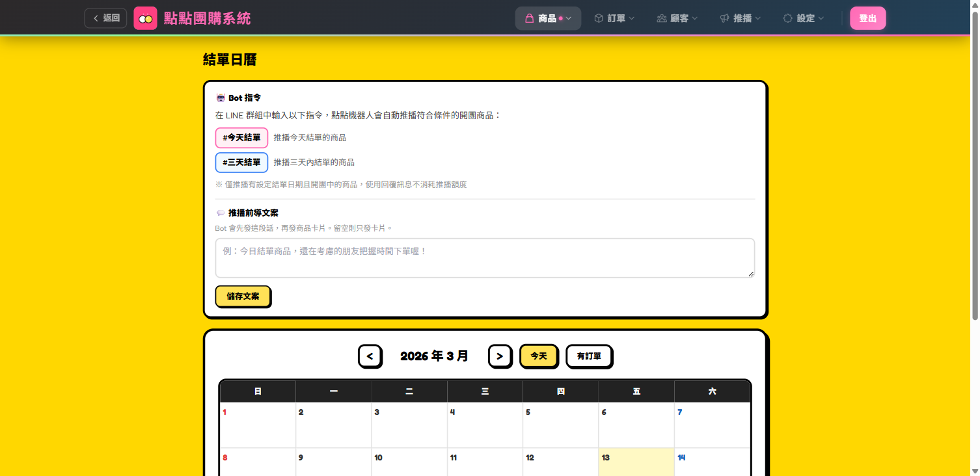Expand the 商品 dropdown chevron
980x476 pixels.
click(569, 18)
